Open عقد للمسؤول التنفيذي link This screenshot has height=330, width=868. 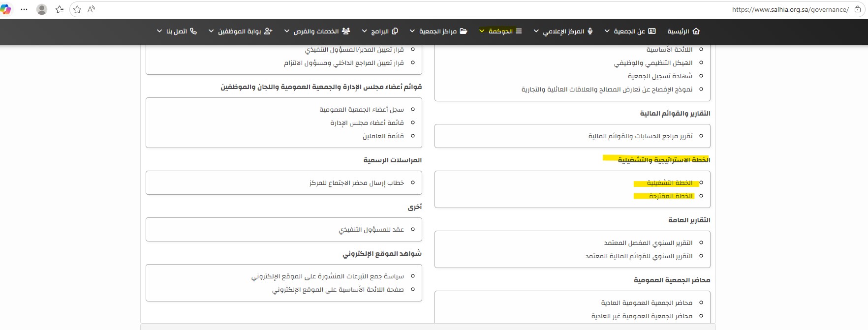[x=371, y=230]
